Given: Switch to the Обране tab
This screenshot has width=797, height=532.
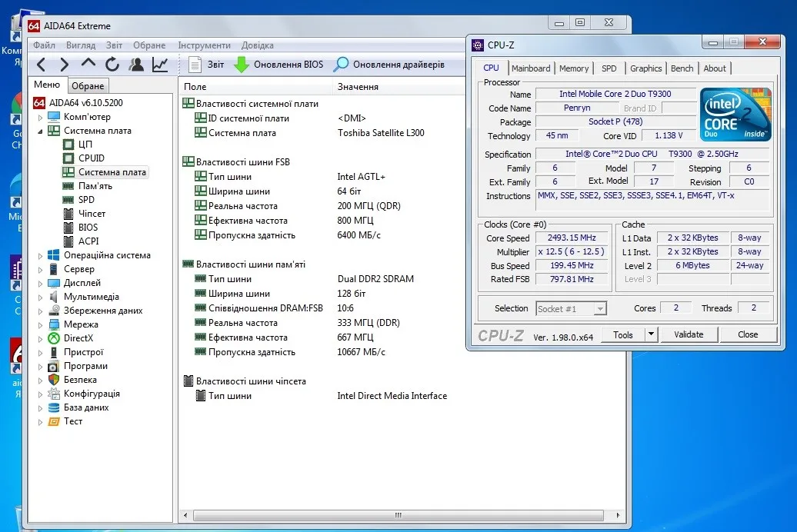Looking at the screenshot, I should [88, 86].
